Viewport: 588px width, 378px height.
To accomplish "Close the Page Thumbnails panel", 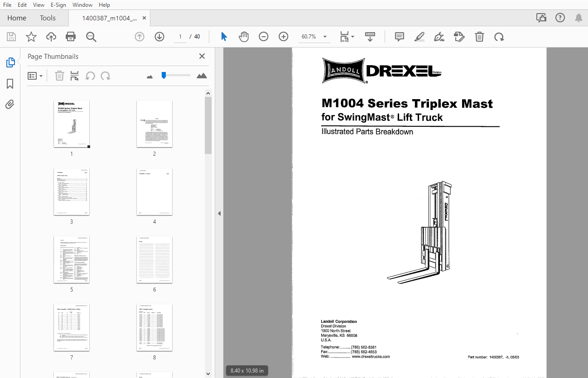I will pos(202,56).
